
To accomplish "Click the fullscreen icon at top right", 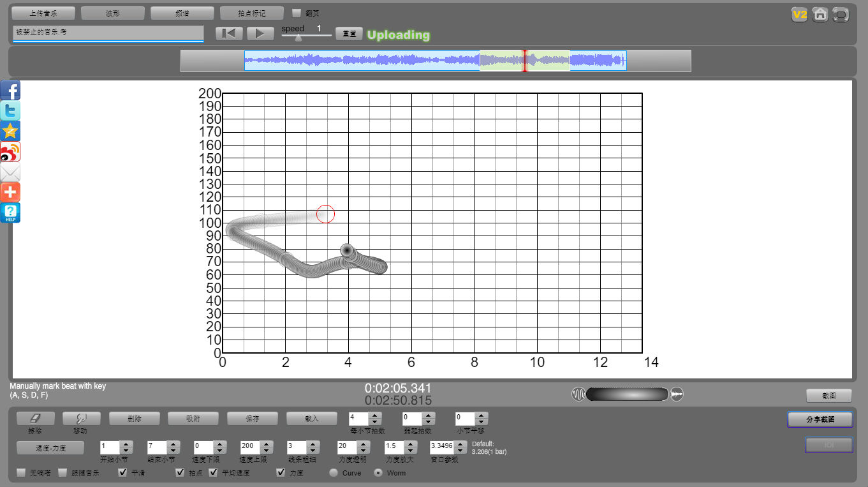I will (x=841, y=14).
